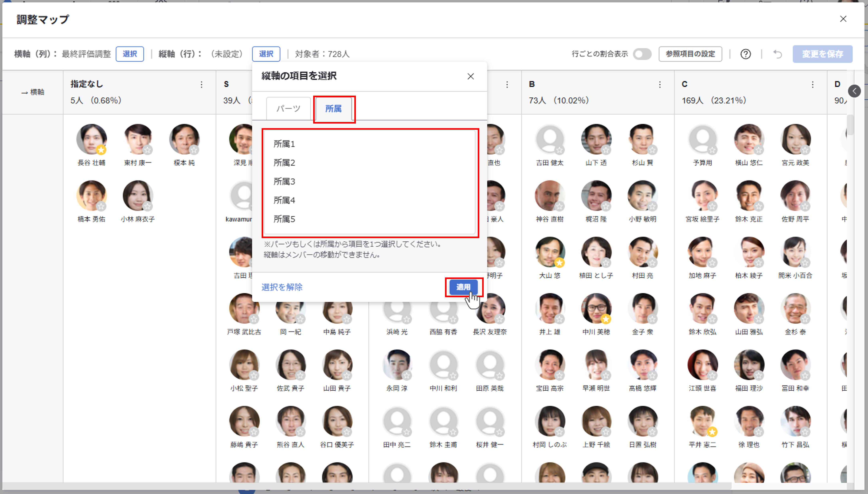The image size is (868, 494).
Task: Select 所属3 from the list
Action: tap(284, 181)
